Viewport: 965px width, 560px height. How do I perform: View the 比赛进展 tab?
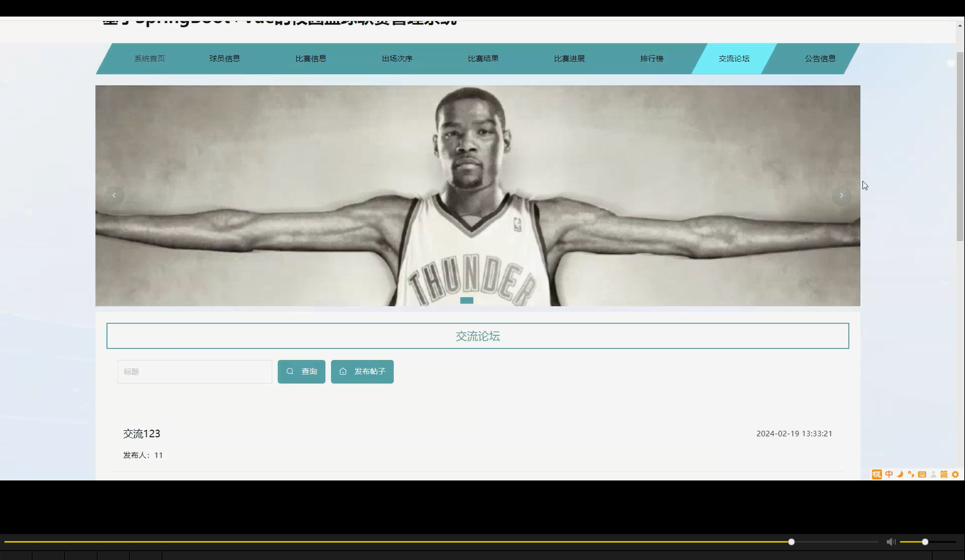click(x=569, y=59)
